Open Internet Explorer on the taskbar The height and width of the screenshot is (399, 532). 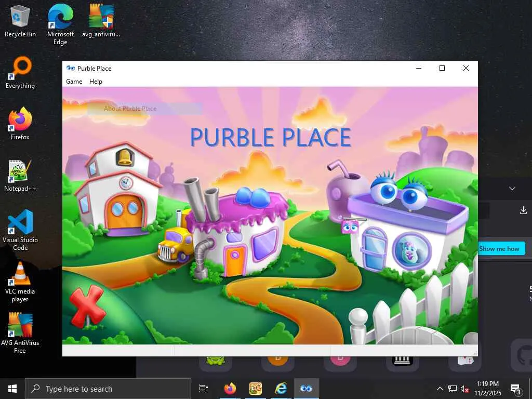click(281, 389)
